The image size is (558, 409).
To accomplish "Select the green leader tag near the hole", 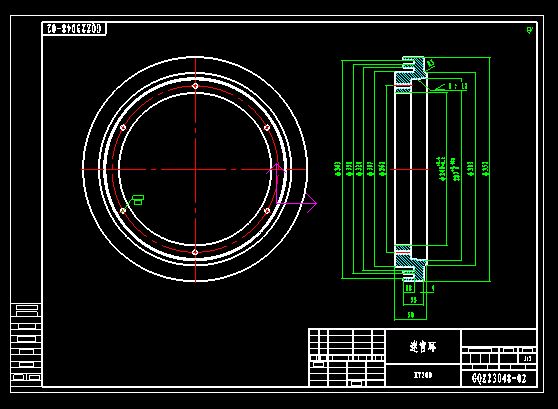I will pyautogui.click(x=137, y=200).
